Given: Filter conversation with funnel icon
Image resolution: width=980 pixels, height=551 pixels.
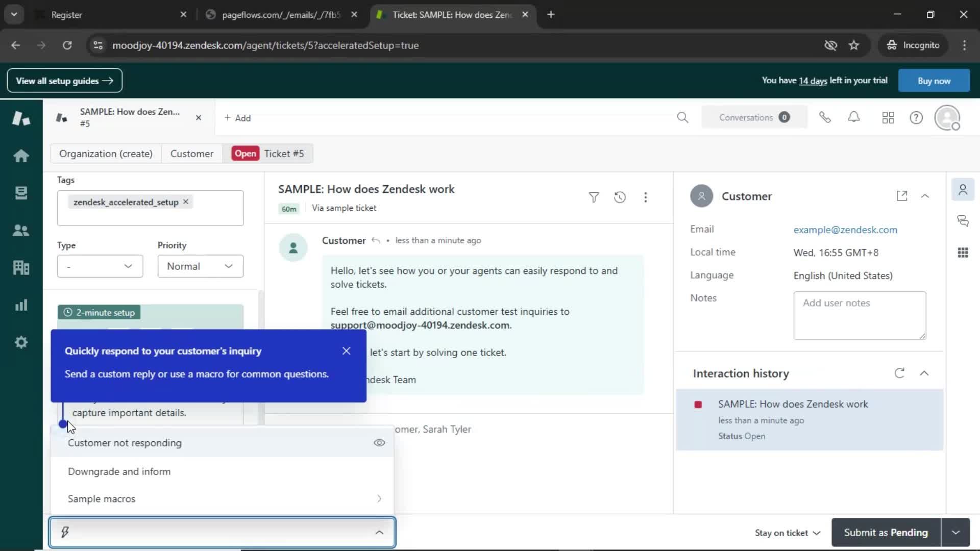Looking at the screenshot, I should 594,197.
